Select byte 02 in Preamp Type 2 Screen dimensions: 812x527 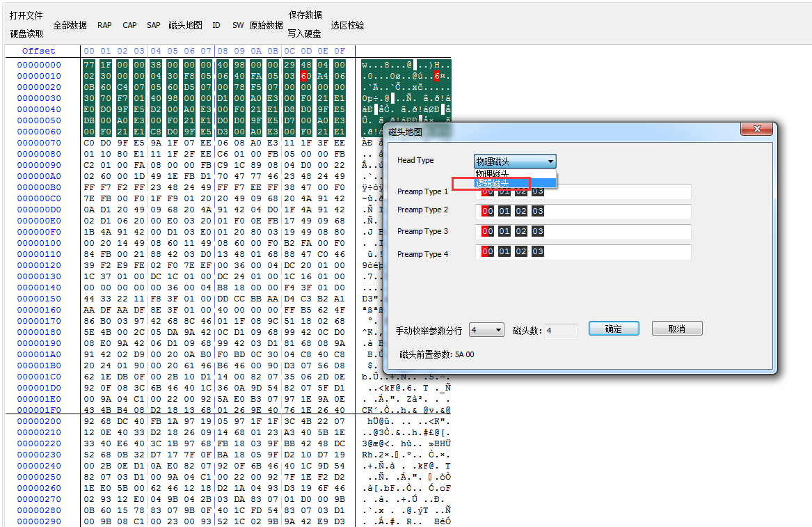point(521,211)
